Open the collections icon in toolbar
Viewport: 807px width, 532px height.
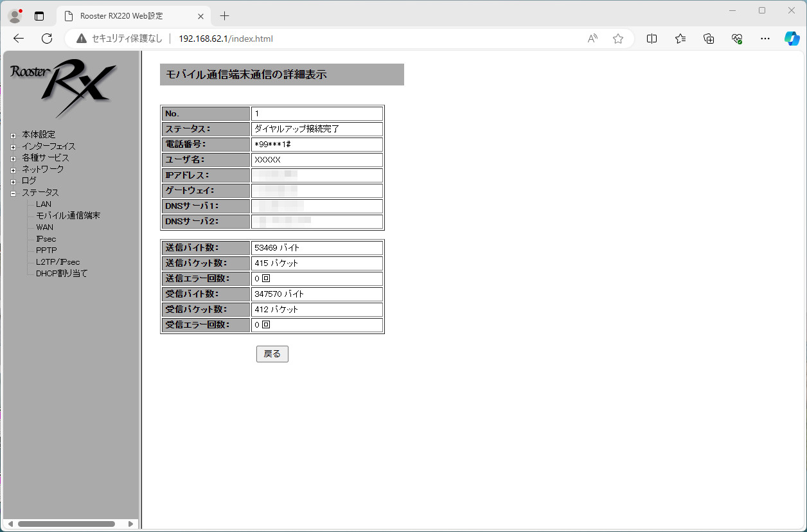pos(709,39)
